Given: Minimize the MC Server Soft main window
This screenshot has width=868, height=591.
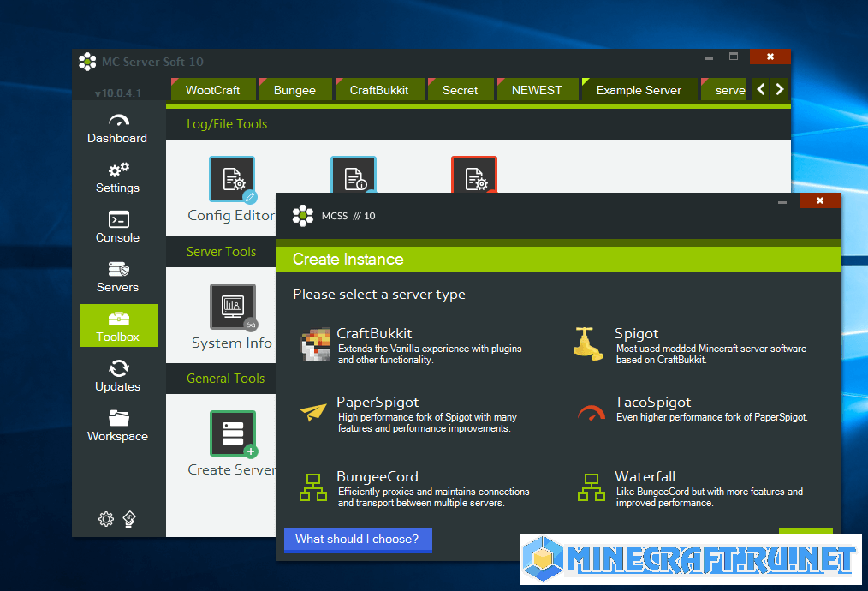Looking at the screenshot, I should 709,57.
